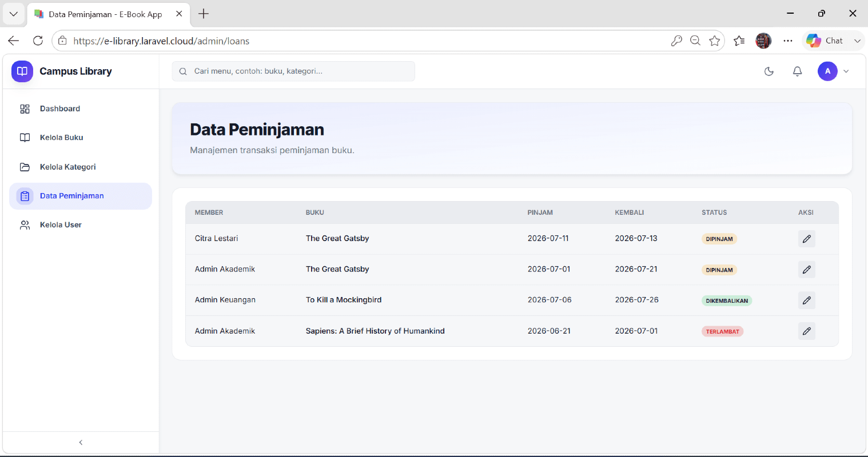This screenshot has width=868, height=457.
Task: Click the address bar URL
Action: [161, 41]
